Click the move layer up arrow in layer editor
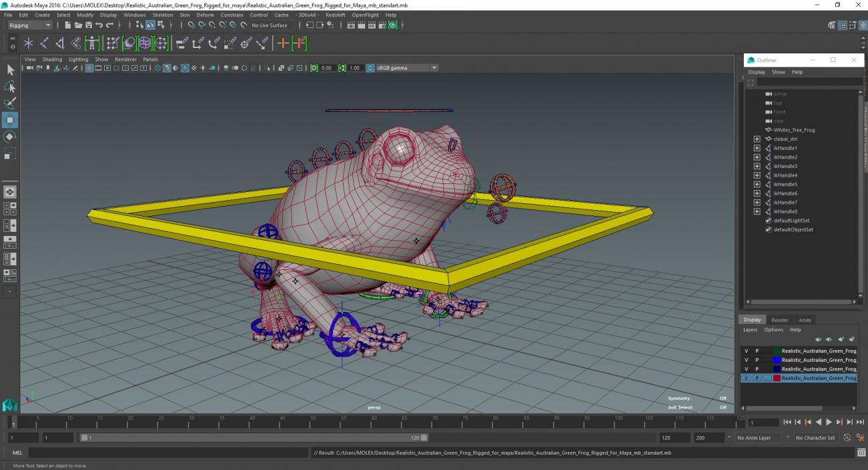Image resolution: width=868 pixels, height=470 pixels. 819,339
